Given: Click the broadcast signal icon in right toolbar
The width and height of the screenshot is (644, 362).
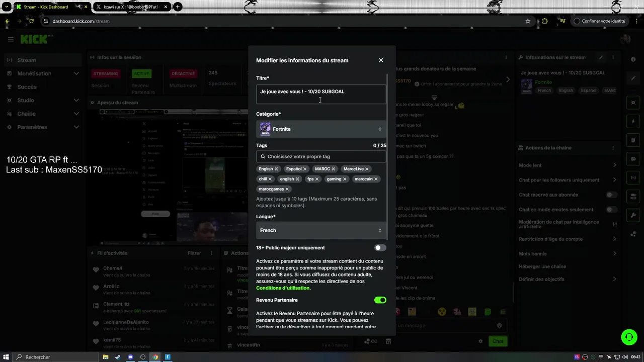Looking at the screenshot, I should point(633,177).
